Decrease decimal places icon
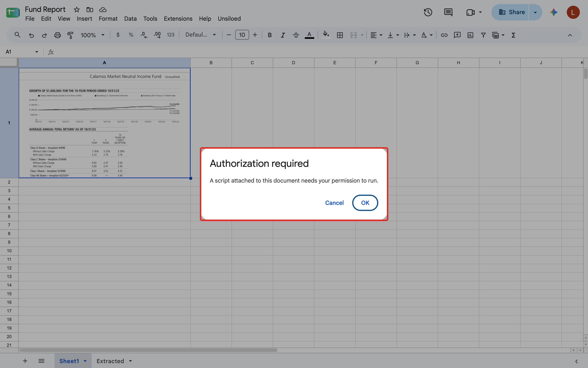Screen dimensions: 588x368 [x=144, y=35]
